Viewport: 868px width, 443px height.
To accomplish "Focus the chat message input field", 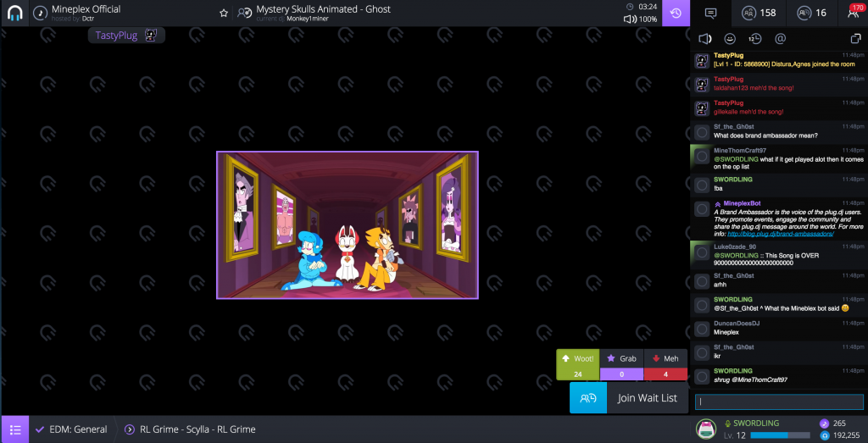I will (779, 402).
